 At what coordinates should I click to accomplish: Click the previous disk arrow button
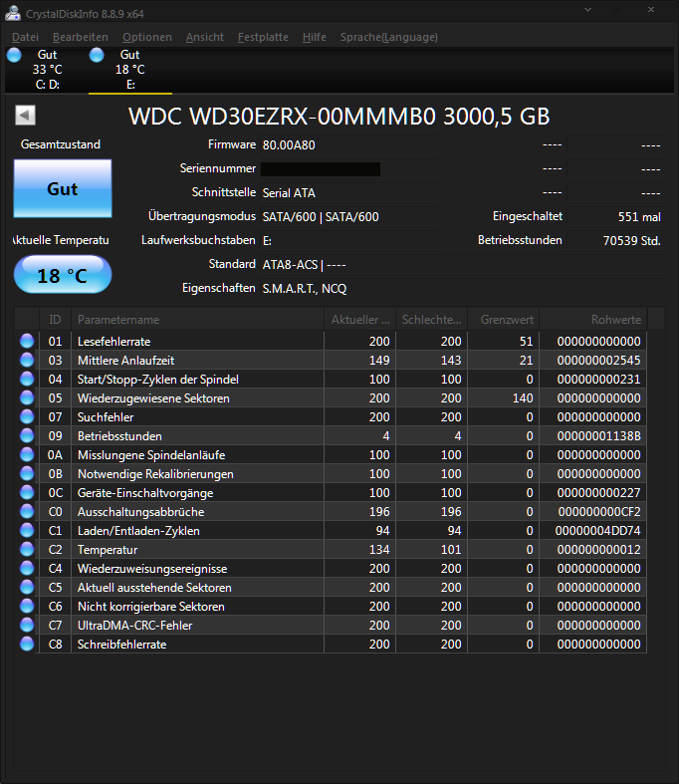tap(25, 115)
